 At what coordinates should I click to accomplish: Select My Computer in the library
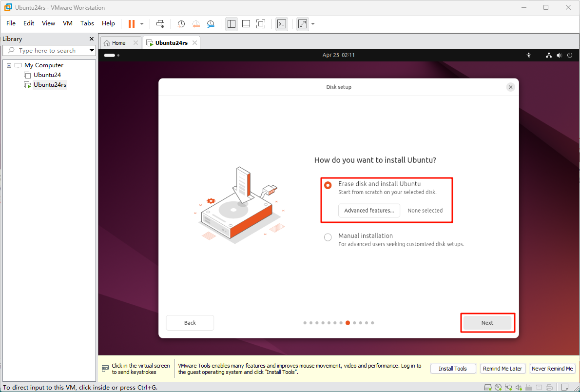[44, 65]
